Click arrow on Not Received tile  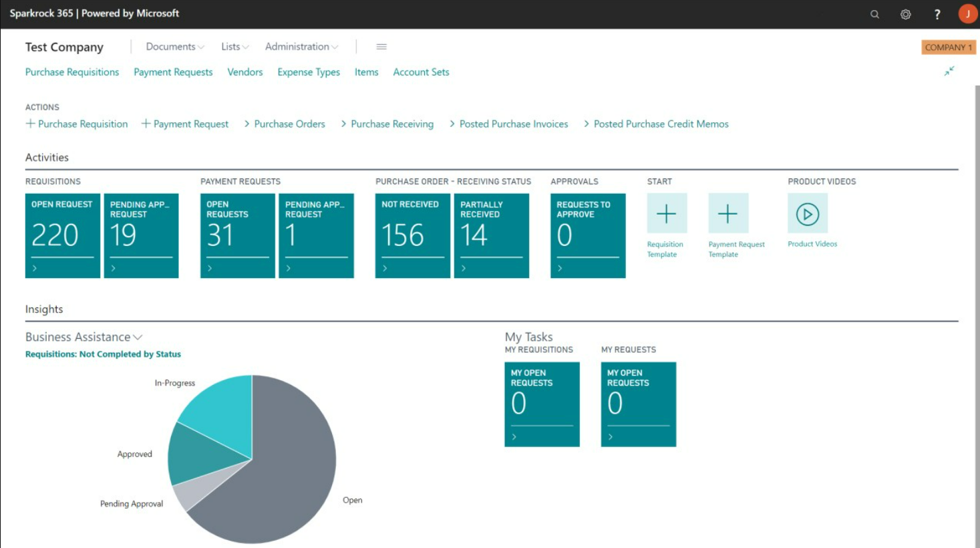385,268
